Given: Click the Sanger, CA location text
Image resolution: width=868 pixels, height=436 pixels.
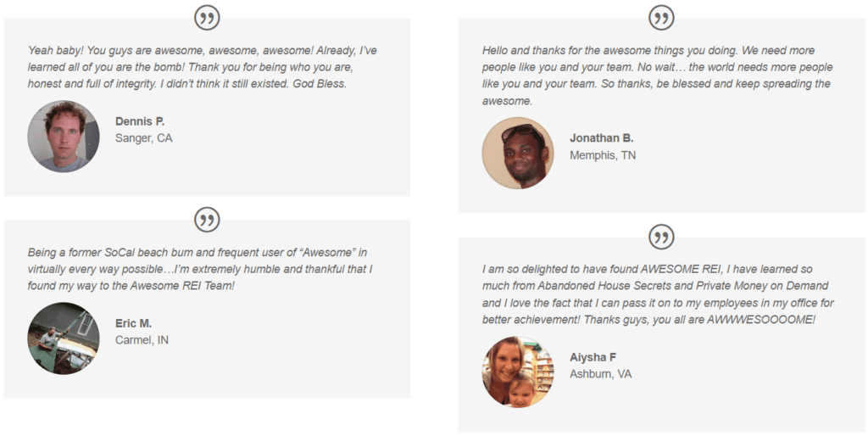Looking at the screenshot, I should (x=143, y=138).
